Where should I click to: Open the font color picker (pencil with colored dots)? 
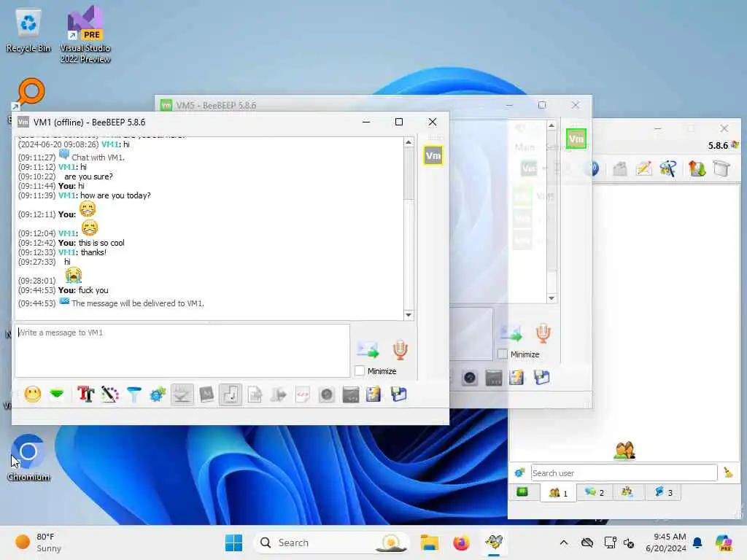coord(110,394)
